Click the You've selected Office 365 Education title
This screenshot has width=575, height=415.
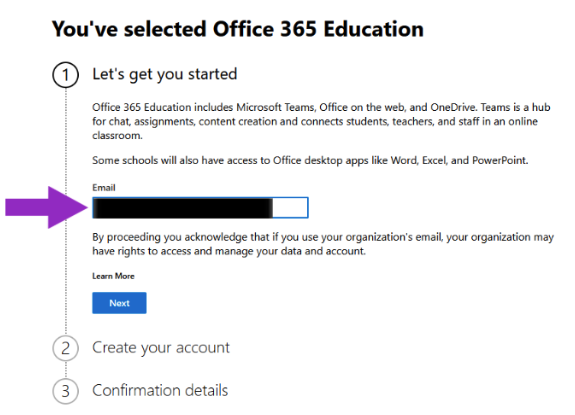point(238,29)
